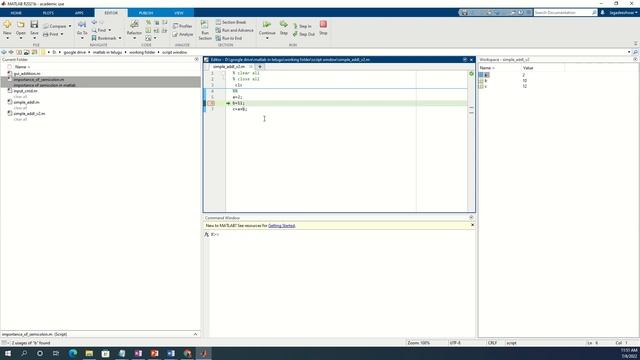Click the Open folder icon
This screenshot has width=640, height=360.
point(21,25)
